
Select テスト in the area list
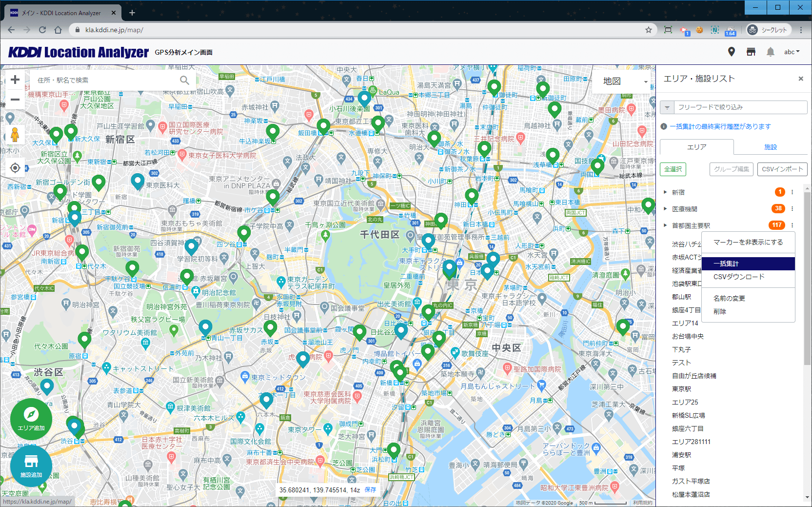[681, 363]
